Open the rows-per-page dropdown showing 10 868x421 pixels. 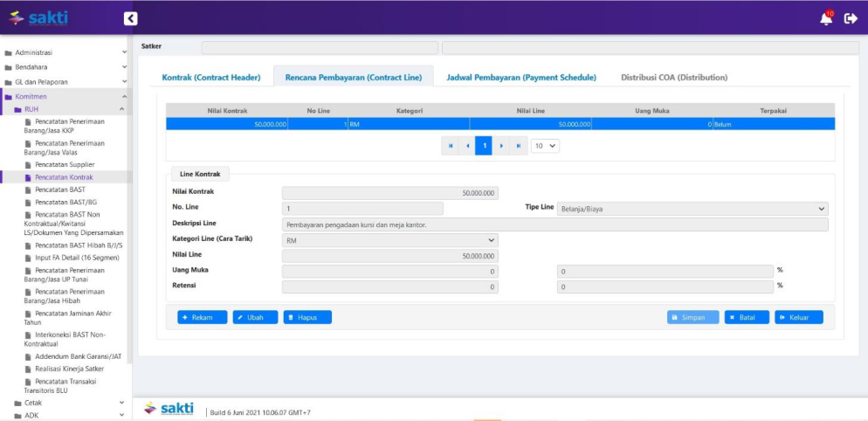pos(545,146)
